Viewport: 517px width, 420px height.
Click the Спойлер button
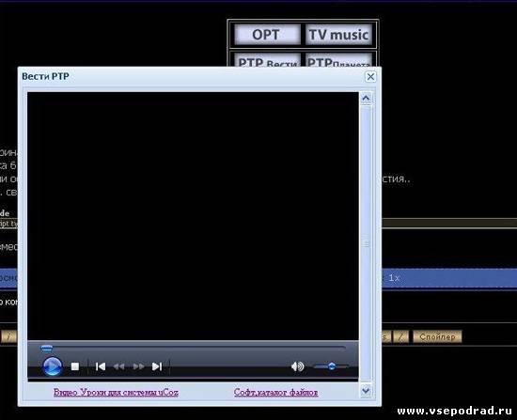[437, 337]
